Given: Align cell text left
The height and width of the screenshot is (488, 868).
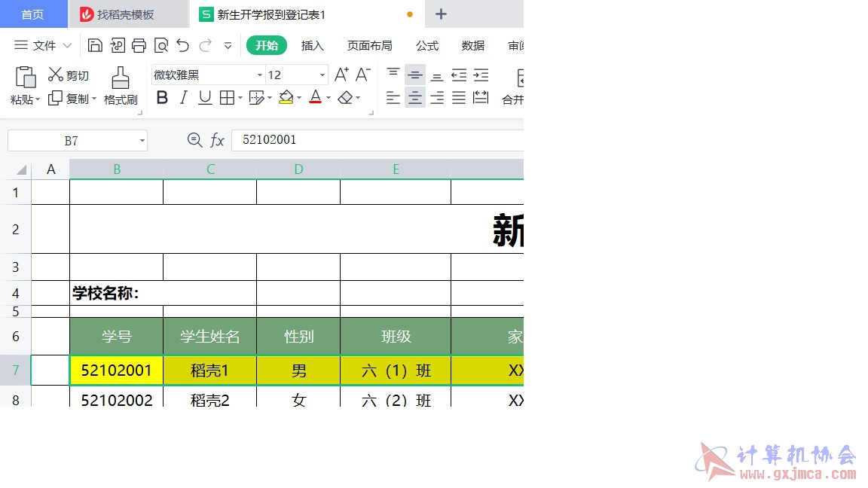Looking at the screenshot, I should point(393,98).
